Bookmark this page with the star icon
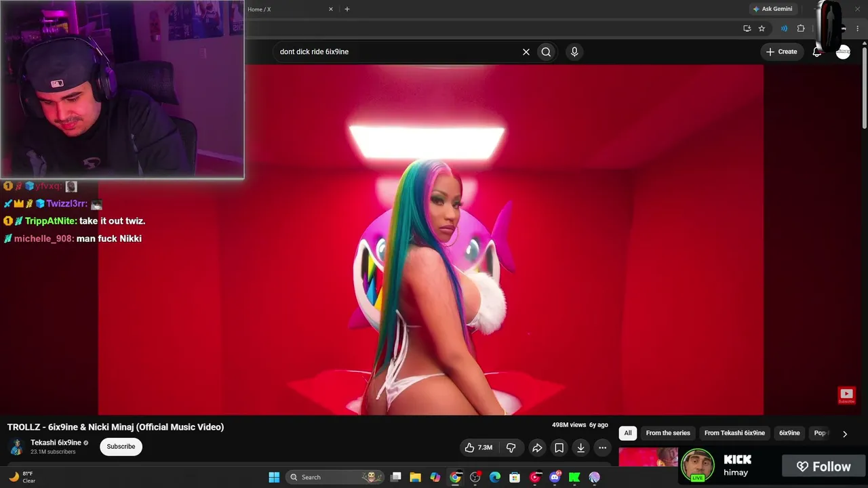868x488 pixels. tap(762, 28)
